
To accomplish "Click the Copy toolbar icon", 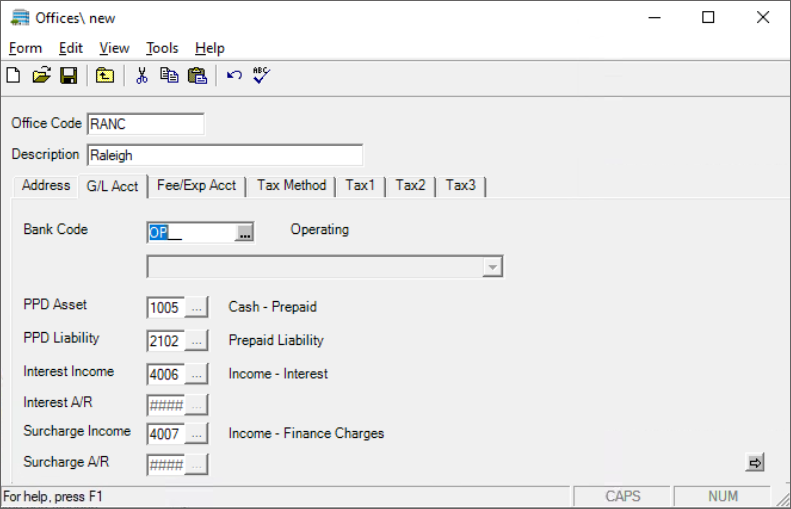I will (x=169, y=75).
